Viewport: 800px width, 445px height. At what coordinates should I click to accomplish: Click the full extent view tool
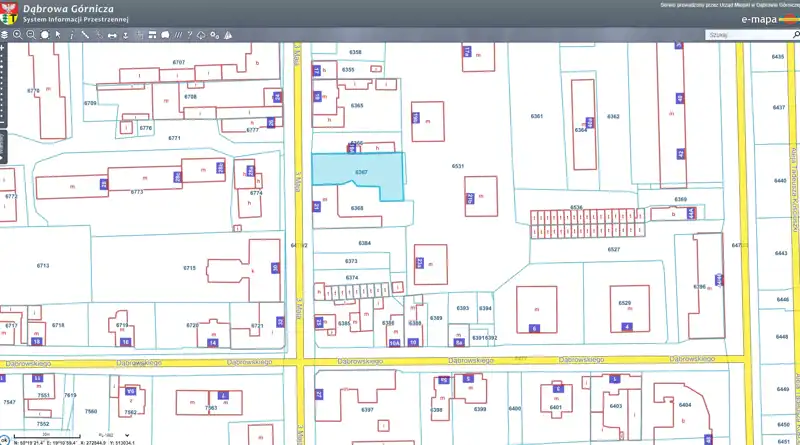tap(44, 35)
